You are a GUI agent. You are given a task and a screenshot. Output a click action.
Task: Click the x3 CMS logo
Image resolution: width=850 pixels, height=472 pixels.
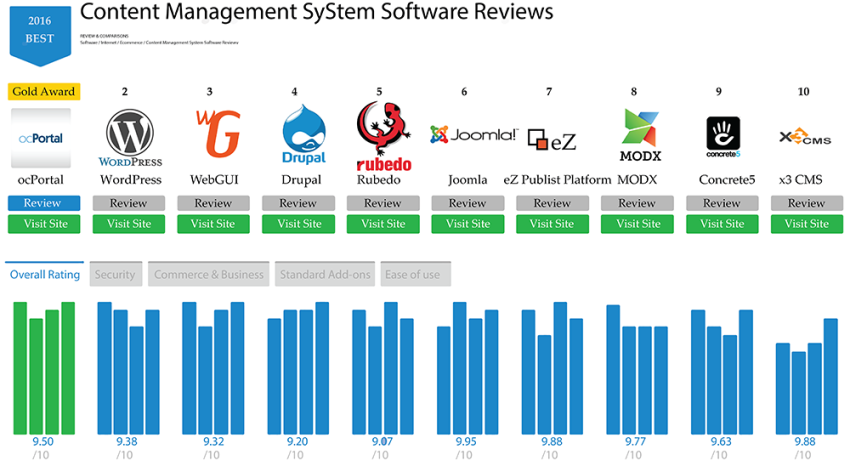click(805, 137)
